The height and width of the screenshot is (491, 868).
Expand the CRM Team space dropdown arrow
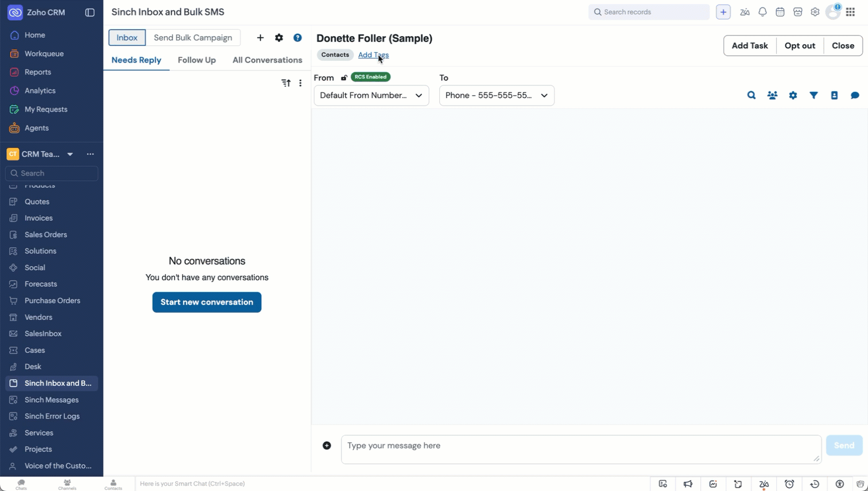(70, 154)
